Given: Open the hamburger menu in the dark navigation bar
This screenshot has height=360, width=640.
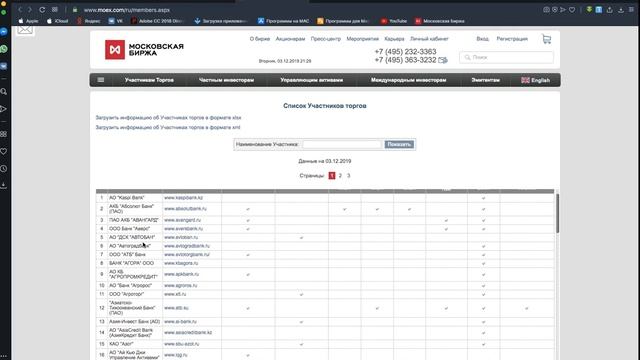Looking at the screenshot, I should [x=101, y=80].
